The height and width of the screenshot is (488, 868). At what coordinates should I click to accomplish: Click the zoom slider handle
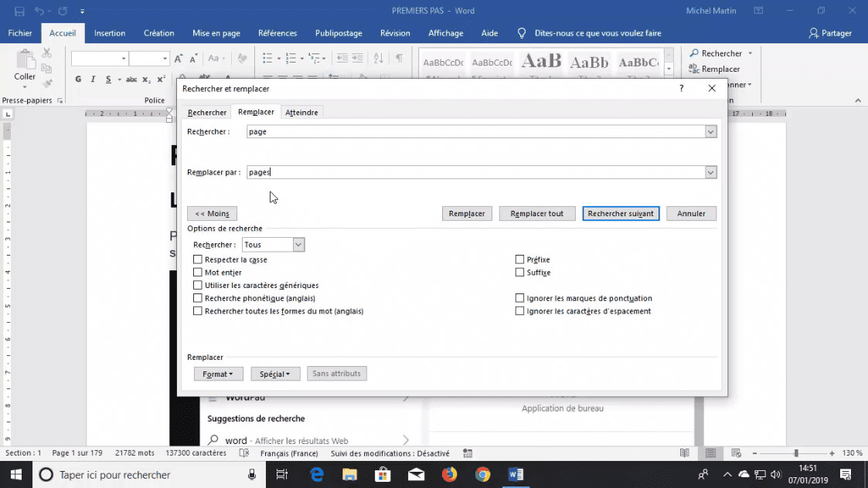coord(796,453)
